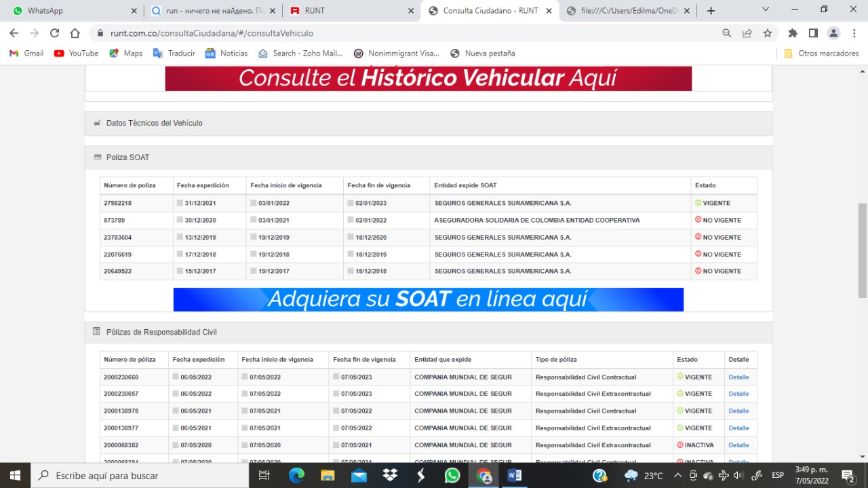Go to the browser home page
The image size is (868, 488).
pos(75,33)
